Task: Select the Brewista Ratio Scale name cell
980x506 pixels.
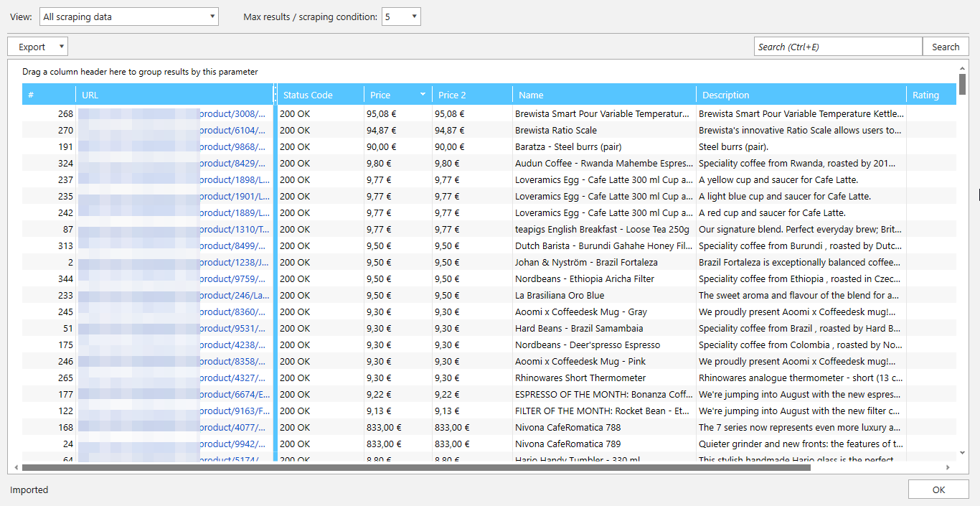Action: point(604,130)
